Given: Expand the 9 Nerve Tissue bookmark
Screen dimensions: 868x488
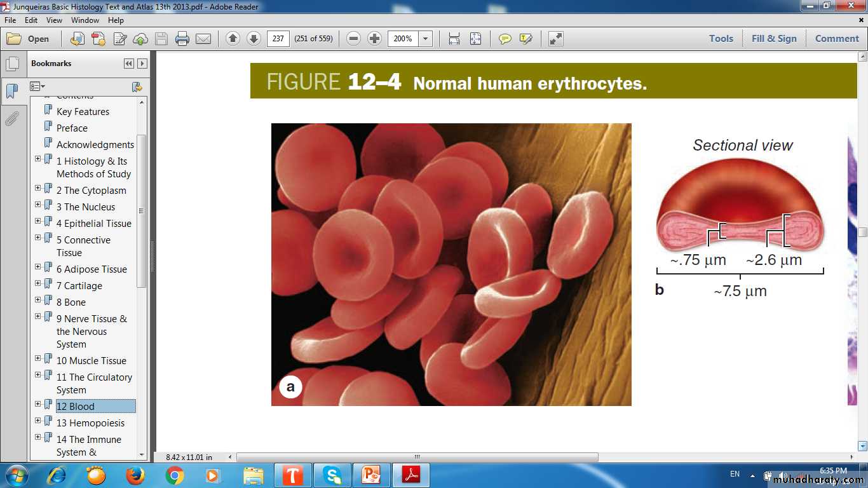Looking at the screenshot, I should coord(38,316).
